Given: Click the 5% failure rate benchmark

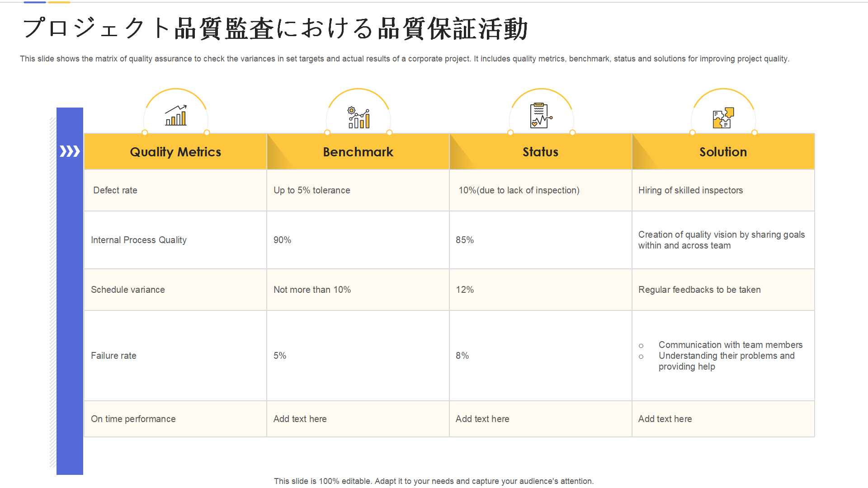Looking at the screenshot, I should coord(280,356).
